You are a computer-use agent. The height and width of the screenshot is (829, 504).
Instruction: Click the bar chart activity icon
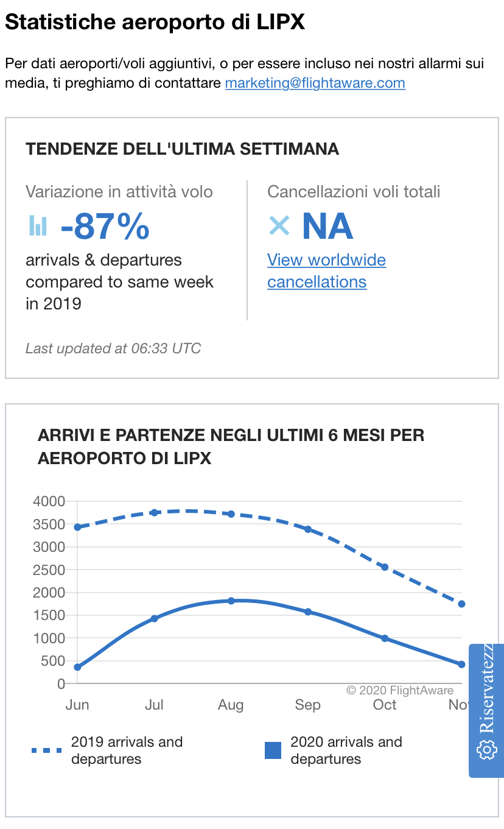38,225
